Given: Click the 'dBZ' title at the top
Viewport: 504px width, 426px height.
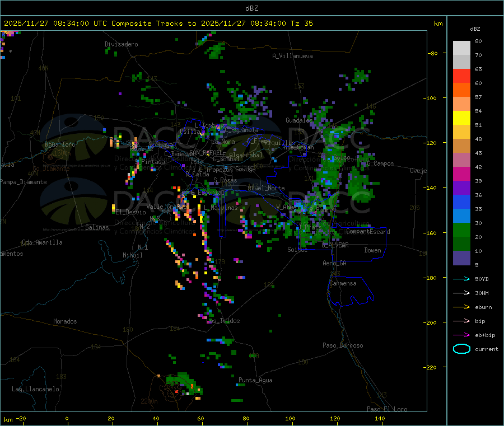Looking at the screenshot, I should click(251, 8).
